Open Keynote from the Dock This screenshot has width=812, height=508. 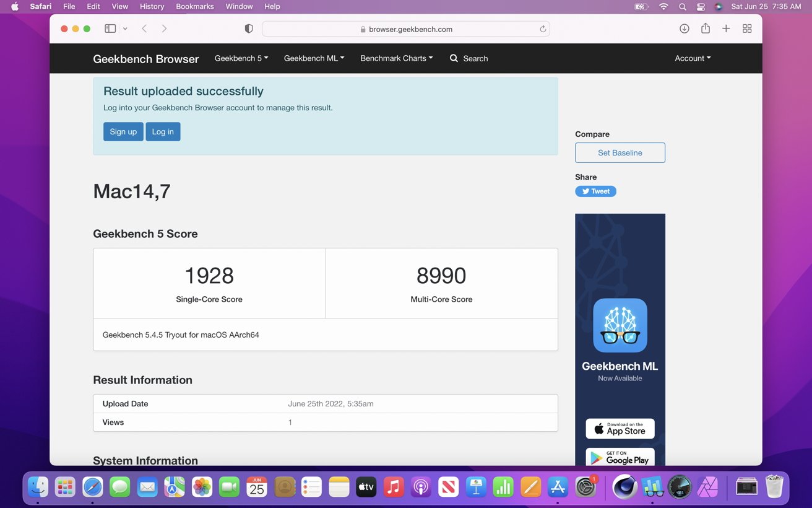(x=476, y=487)
